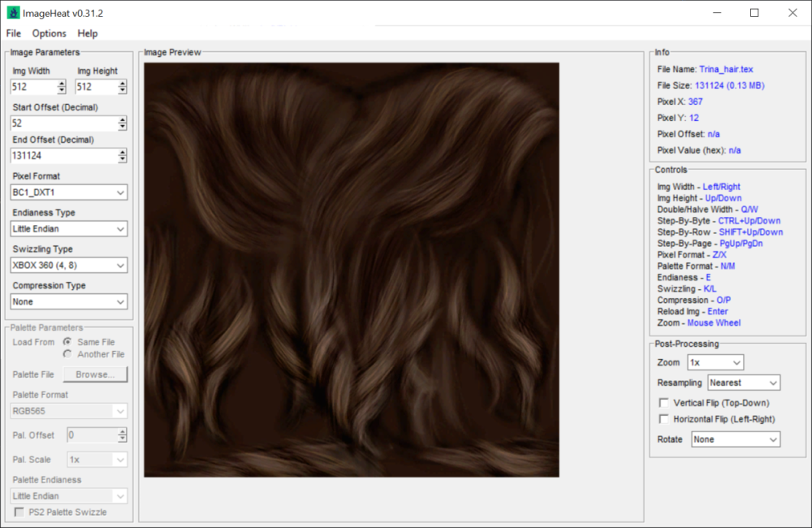Click the End Offset input field
Image resolution: width=812 pixels, height=528 pixels.
[63, 155]
